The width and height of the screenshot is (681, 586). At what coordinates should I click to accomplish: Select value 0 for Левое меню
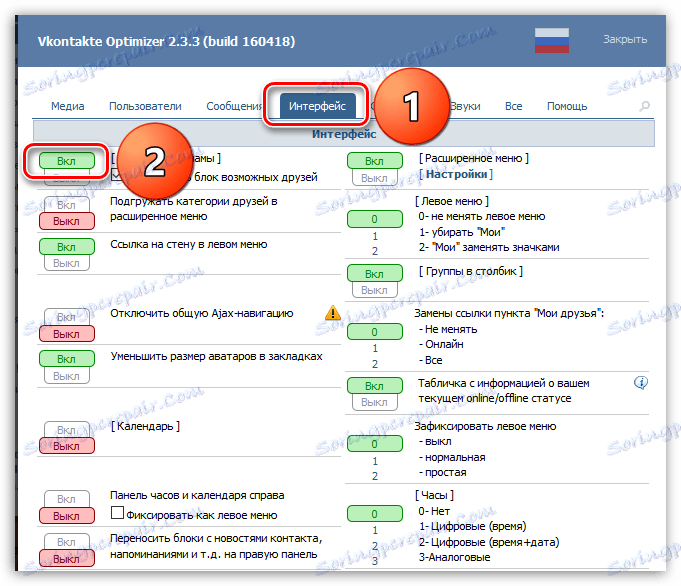(x=375, y=219)
